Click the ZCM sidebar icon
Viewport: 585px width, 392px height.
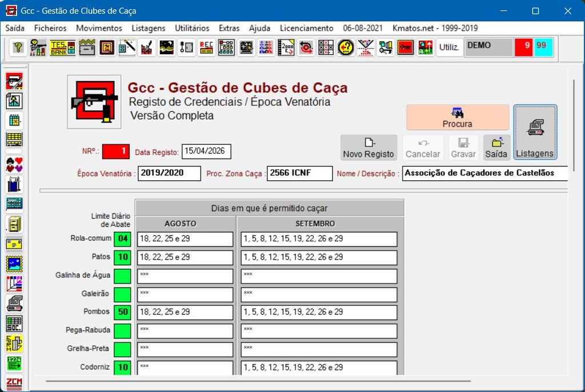[x=14, y=382]
